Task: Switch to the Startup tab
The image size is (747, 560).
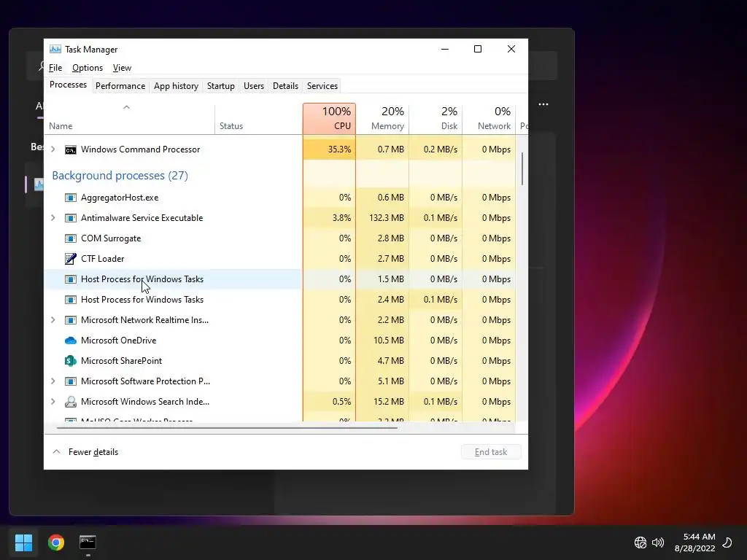Action: tap(220, 86)
